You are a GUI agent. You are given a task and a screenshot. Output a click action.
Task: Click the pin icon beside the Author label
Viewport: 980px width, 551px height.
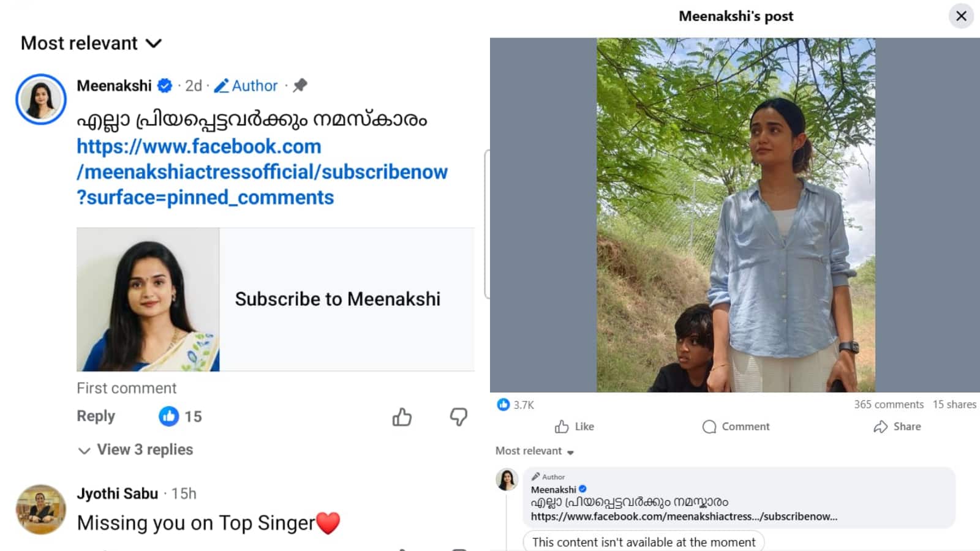(x=300, y=86)
